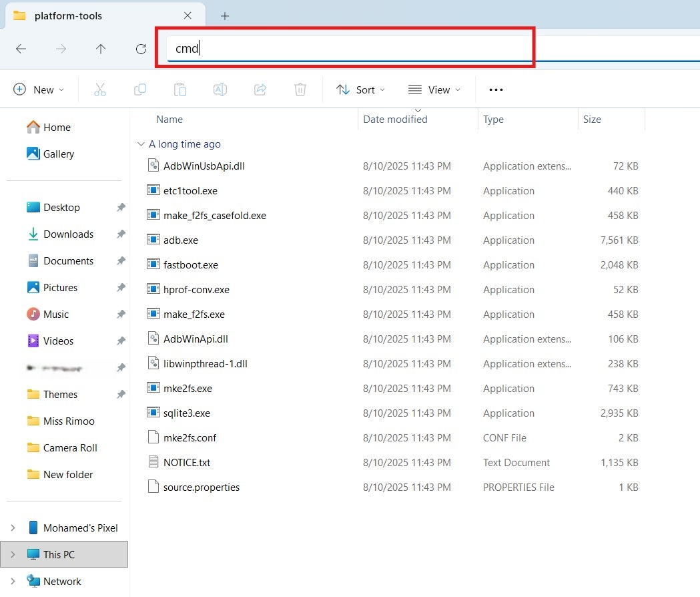Click the Paste clipboard icon
This screenshot has width=700, height=597.
coord(180,89)
